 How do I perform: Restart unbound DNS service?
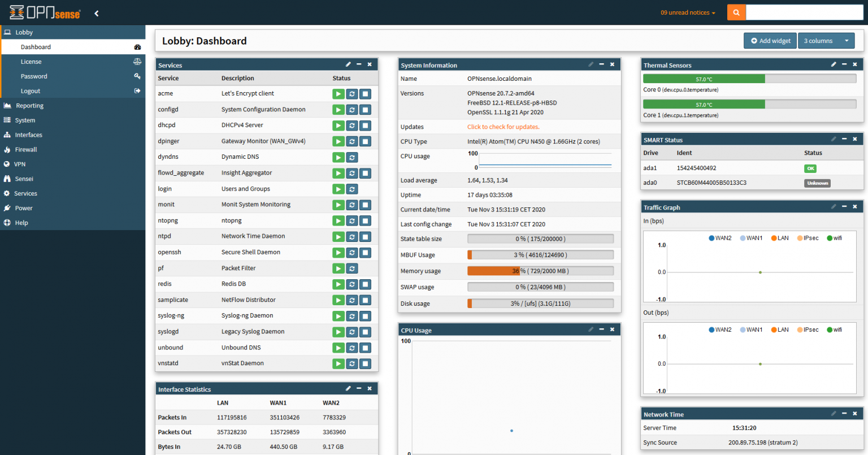point(352,348)
